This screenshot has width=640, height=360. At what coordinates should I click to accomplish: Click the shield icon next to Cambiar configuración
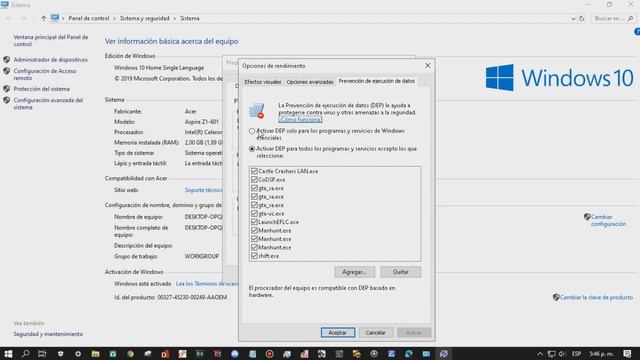point(587,217)
